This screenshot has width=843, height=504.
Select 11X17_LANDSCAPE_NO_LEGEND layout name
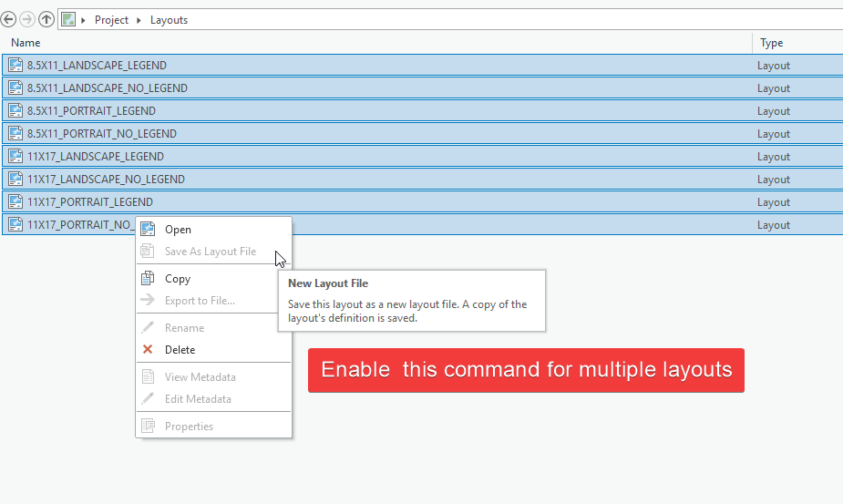point(106,180)
